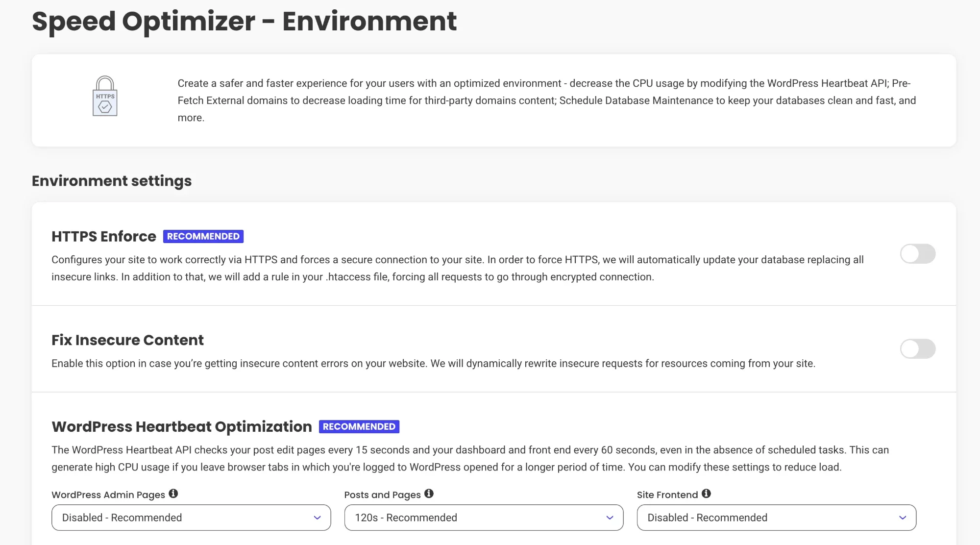
Task: Open the Posts and Pages info icon
Action: click(429, 494)
